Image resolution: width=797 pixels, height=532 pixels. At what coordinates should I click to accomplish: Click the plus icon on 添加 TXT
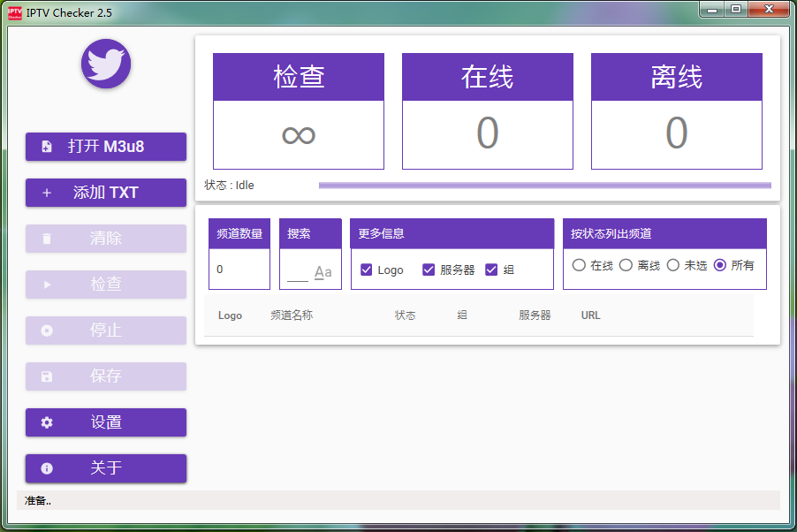(x=47, y=193)
